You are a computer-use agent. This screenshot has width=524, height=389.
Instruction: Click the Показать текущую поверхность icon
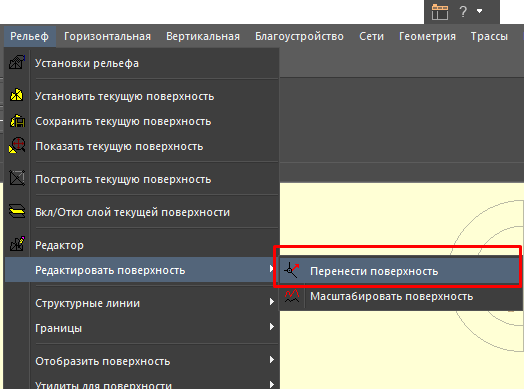pos(17,145)
